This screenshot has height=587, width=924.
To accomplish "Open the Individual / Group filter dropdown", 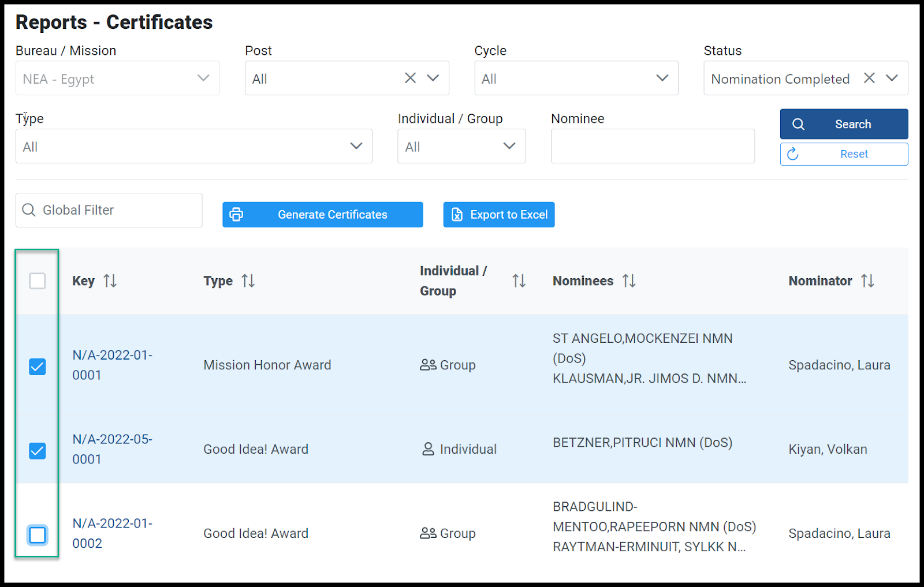I will coord(461,146).
